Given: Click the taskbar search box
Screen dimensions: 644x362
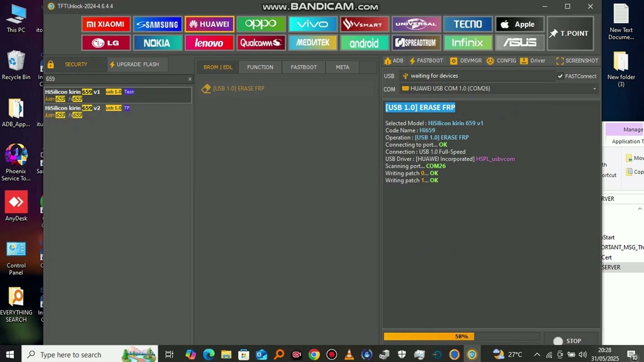Looking at the screenshot, I should (90, 354).
